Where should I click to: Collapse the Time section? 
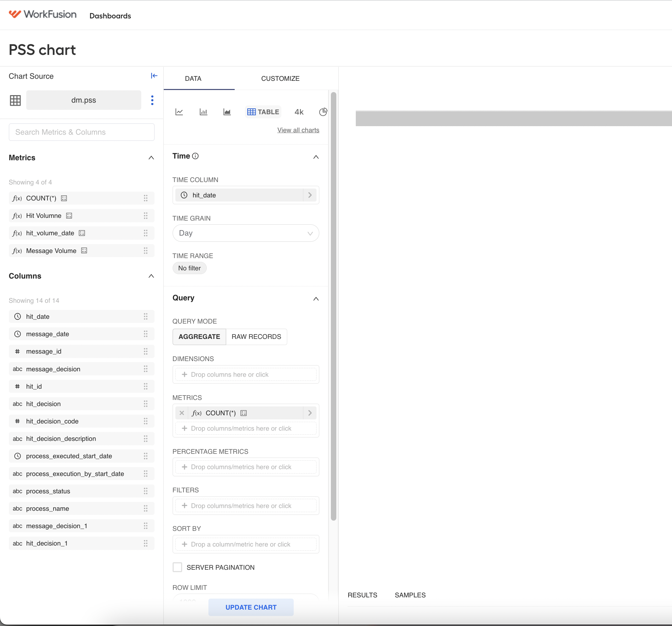316,157
